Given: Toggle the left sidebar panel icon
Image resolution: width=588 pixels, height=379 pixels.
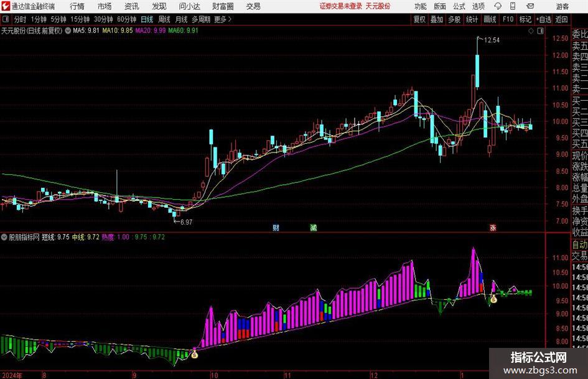Looking at the screenshot, I should pyautogui.click(x=5, y=19).
